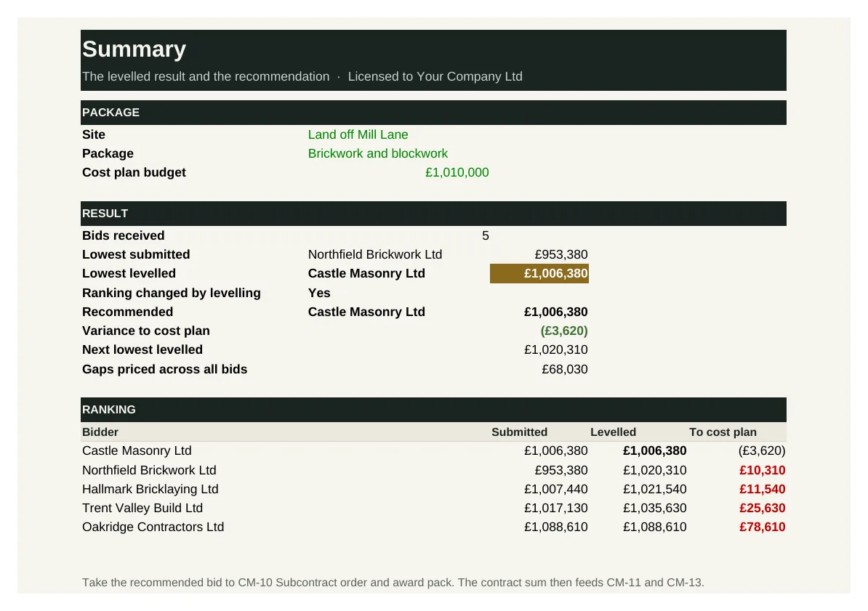This screenshot has height=611, width=868.
Task: Click Hallmark's submitted £1,007,440
Action: [x=556, y=489]
